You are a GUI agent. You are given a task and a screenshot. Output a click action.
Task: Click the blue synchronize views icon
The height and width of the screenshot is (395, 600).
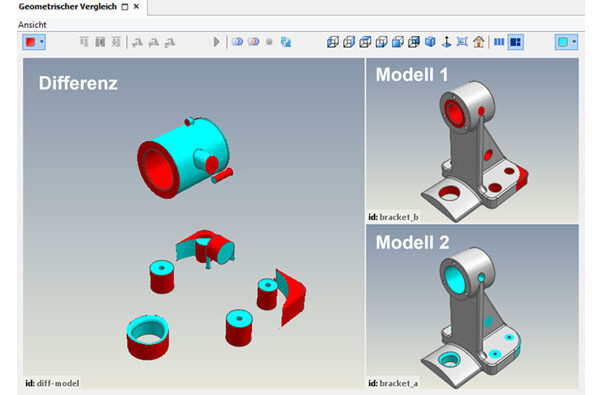click(x=286, y=42)
